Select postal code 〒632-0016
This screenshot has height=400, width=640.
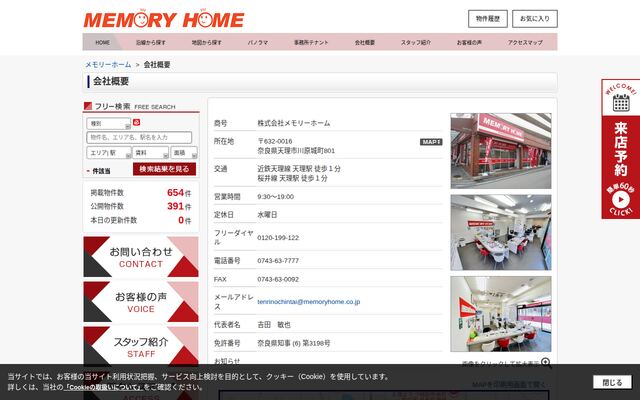[x=275, y=141]
